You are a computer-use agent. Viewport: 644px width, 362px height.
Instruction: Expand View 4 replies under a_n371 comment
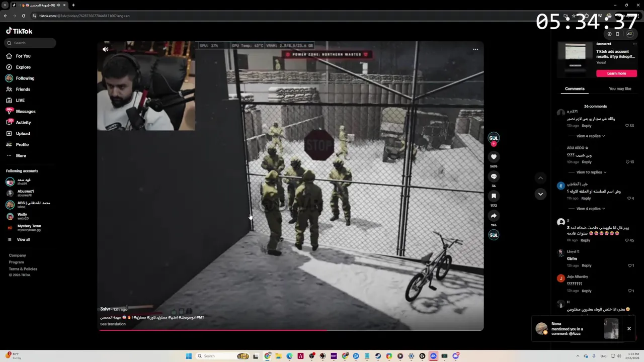590,136
